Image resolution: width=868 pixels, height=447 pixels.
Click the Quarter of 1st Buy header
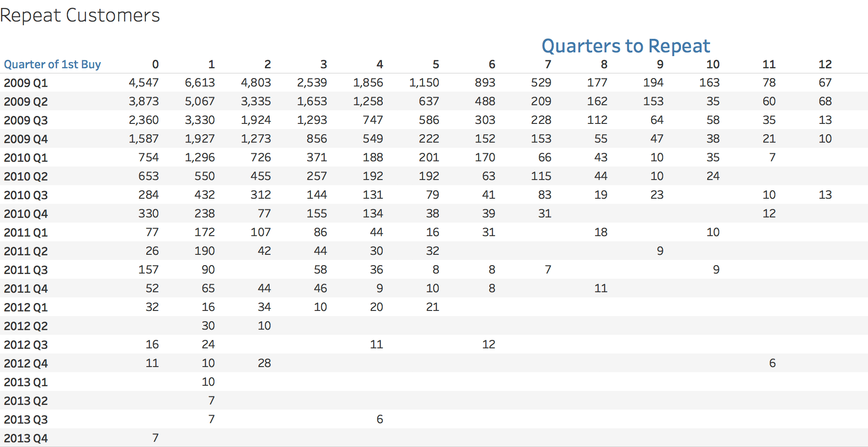52,64
